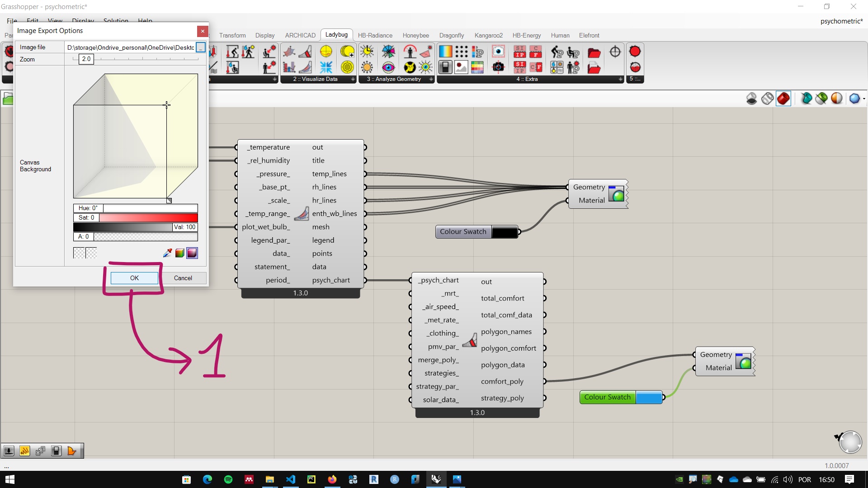
Task: Open the Elefront tab
Action: point(589,35)
